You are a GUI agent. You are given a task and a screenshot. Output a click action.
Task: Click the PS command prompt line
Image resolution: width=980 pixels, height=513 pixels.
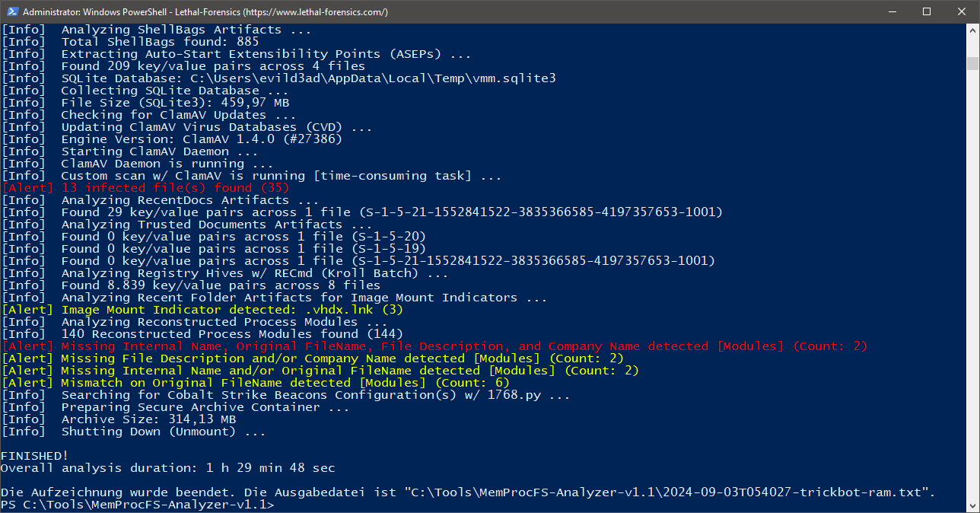click(137, 504)
